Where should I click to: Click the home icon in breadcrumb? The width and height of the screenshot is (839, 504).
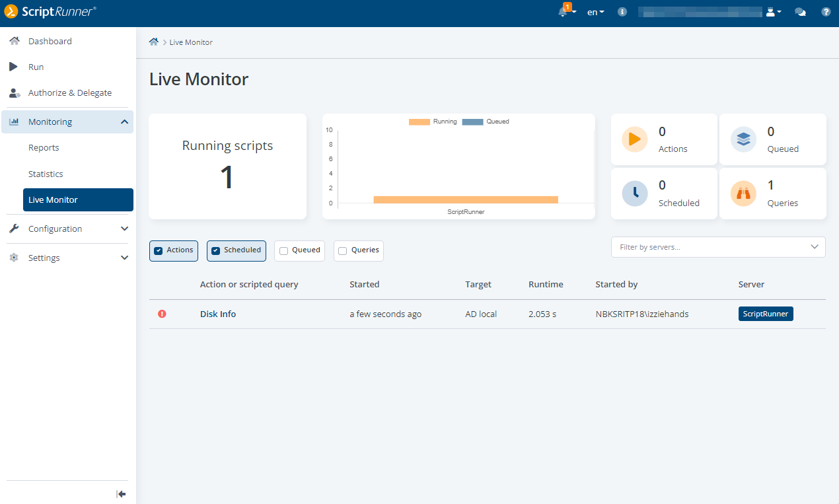pos(154,42)
